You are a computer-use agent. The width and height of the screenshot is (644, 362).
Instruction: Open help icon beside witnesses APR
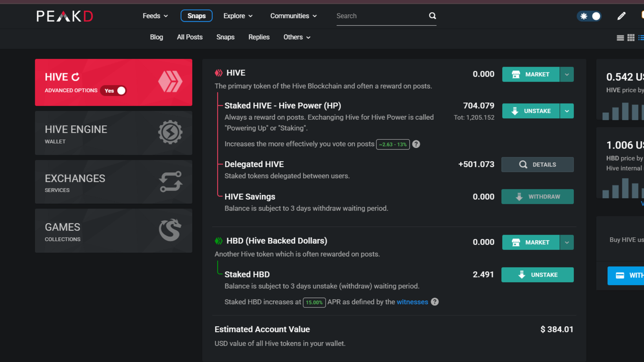[435, 302]
